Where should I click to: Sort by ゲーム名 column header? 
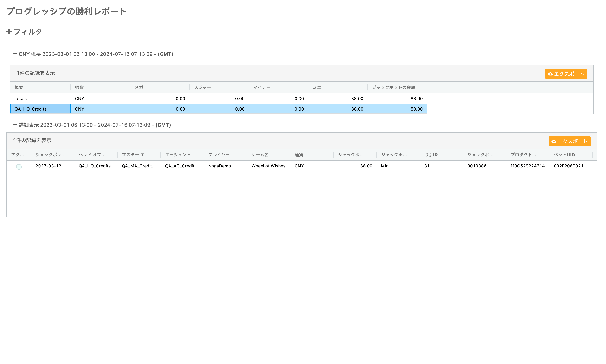(260, 155)
